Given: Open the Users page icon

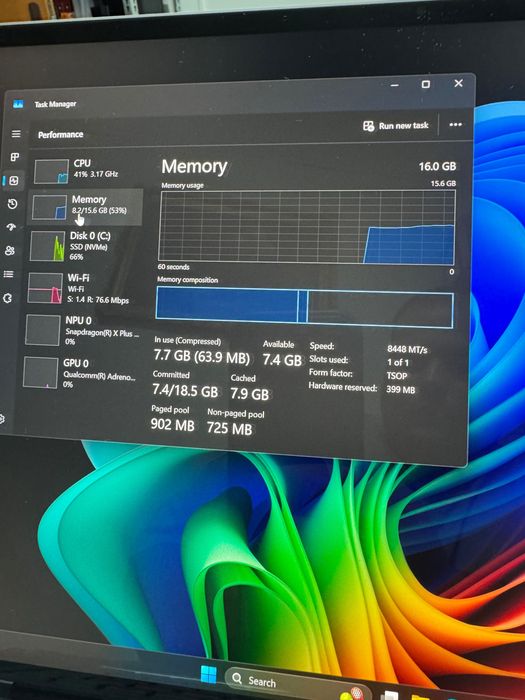Looking at the screenshot, I should click(x=10, y=250).
